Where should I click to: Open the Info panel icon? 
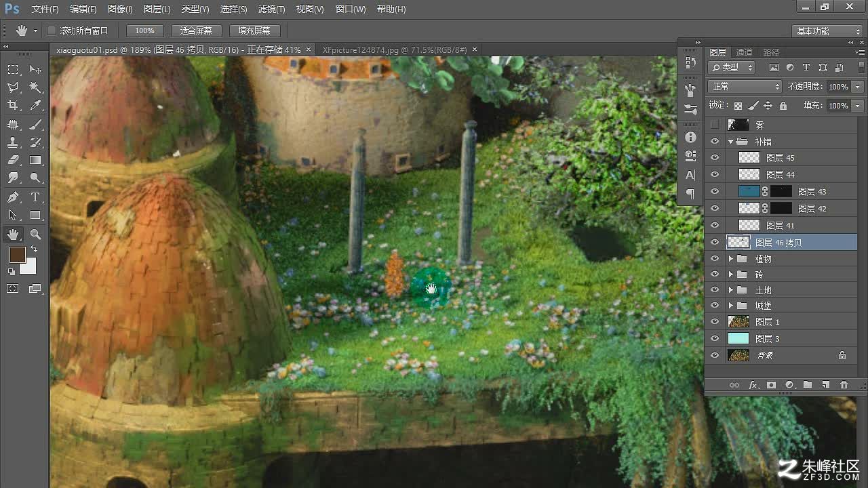point(690,137)
